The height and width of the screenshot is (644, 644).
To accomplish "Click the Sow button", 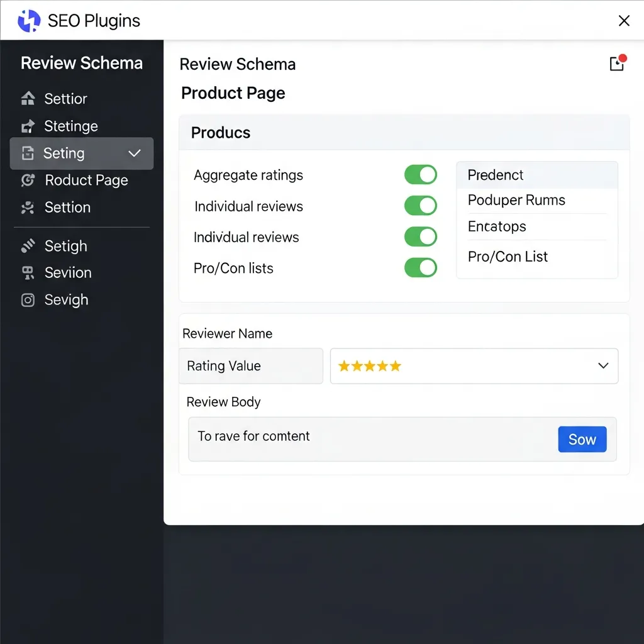I will pyautogui.click(x=582, y=439).
